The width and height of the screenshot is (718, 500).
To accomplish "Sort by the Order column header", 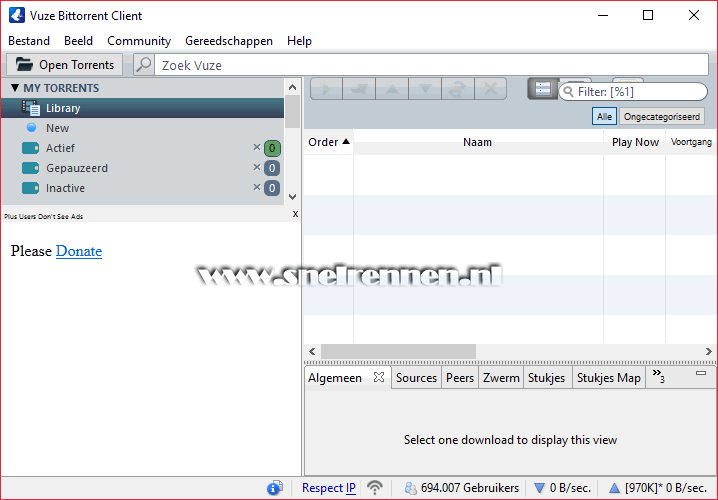I will click(x=328, y=142).
